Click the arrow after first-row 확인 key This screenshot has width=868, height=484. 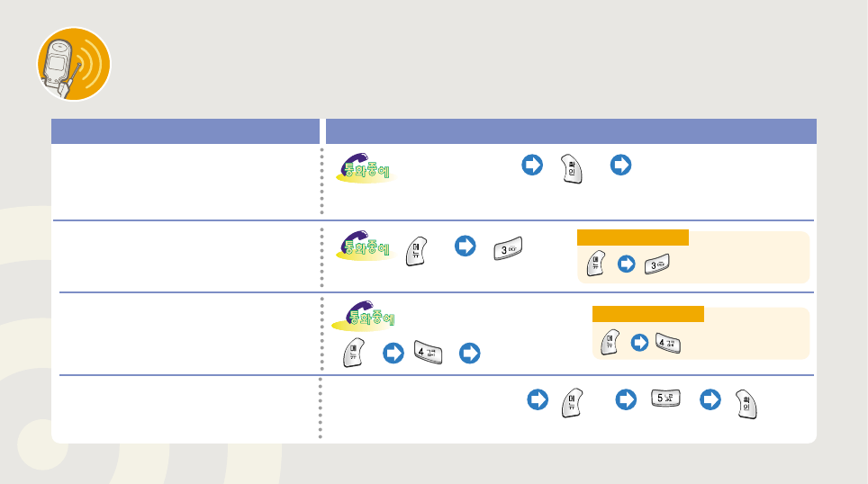[620, 166]
